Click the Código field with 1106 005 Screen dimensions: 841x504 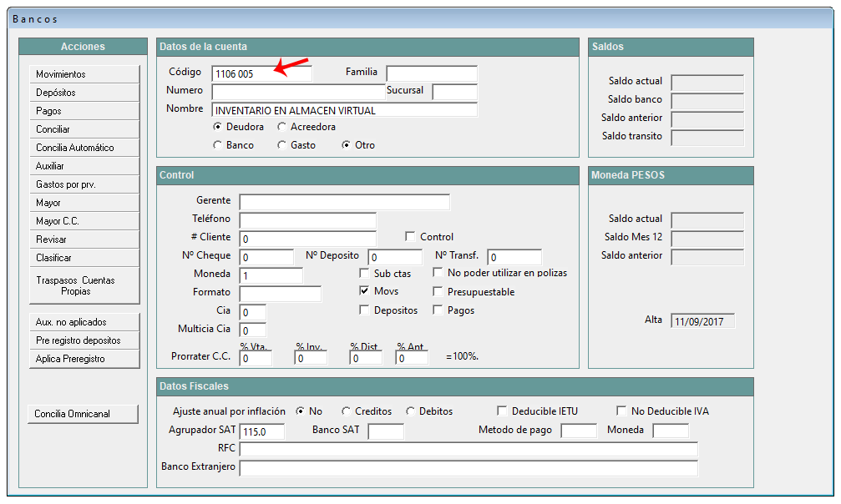tap(261, 73)
